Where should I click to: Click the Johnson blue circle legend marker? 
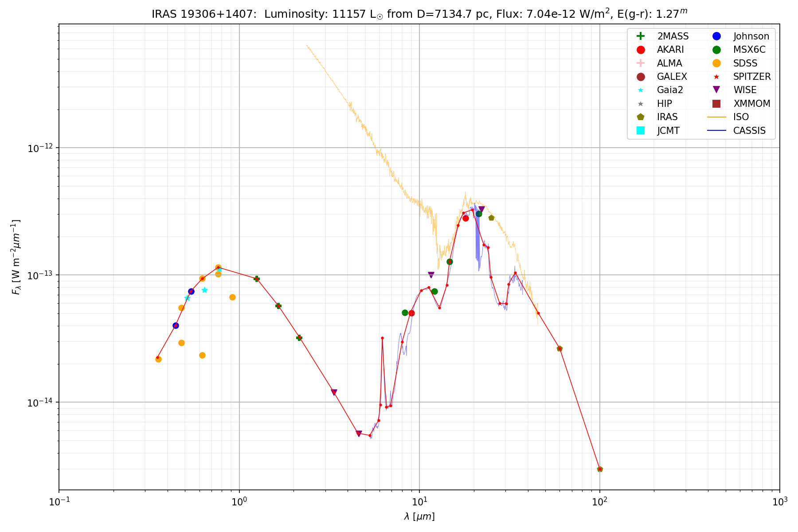pos(716,36)
